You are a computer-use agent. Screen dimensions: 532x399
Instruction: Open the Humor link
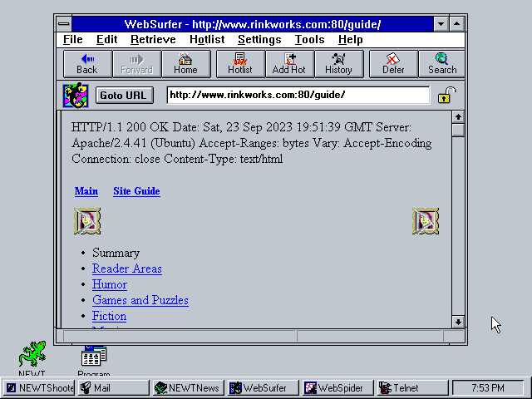[110, 284]
